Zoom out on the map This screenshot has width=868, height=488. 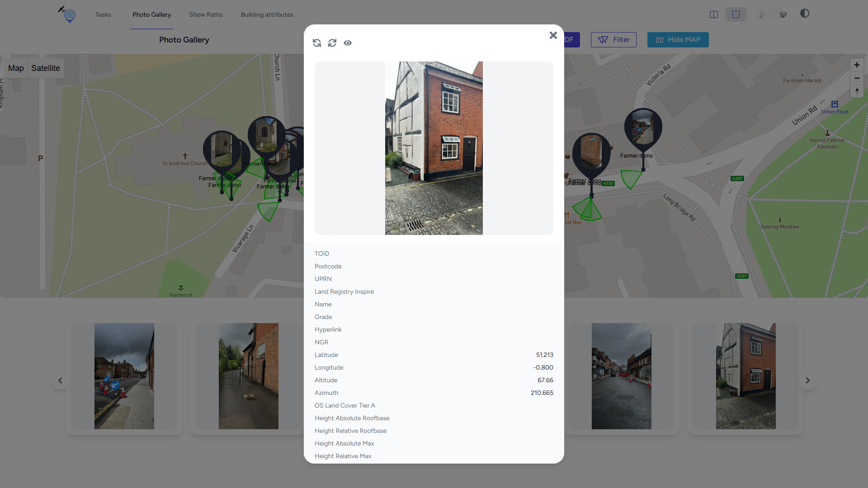coord(857,78)
